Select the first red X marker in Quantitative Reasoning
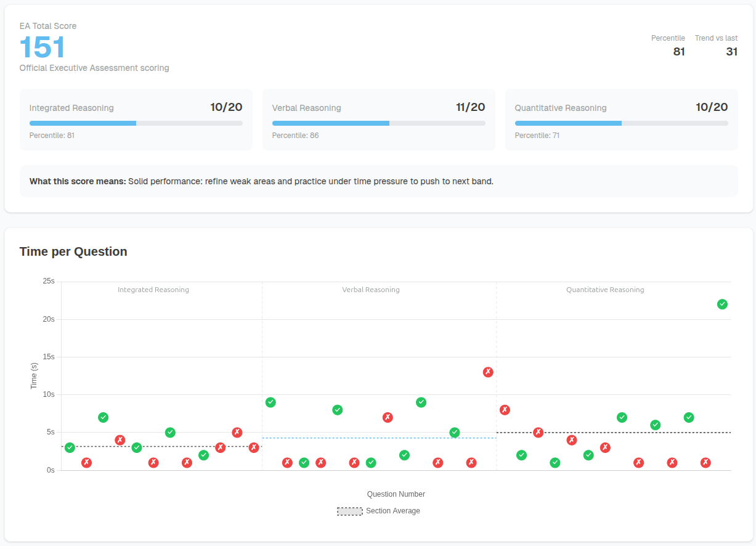The height and width of the screenshot is (546, 756). click(505, 409)
